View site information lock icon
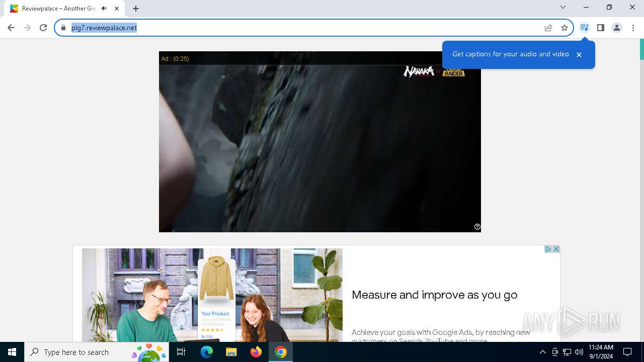Viewport: 644px width, 362px height. click(63, 28)
